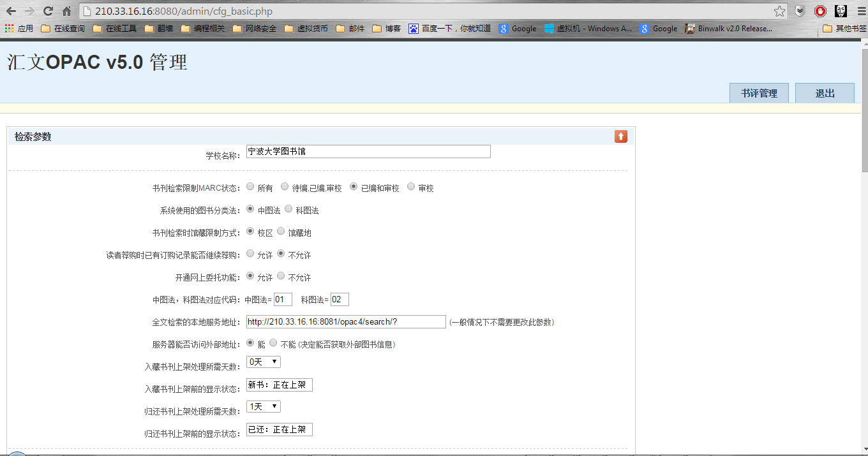This screenshot has height=456, width=868.
Task: Open 归还书刊上架处理所需天数 dropdown
Action: click(x=263, y=406)
